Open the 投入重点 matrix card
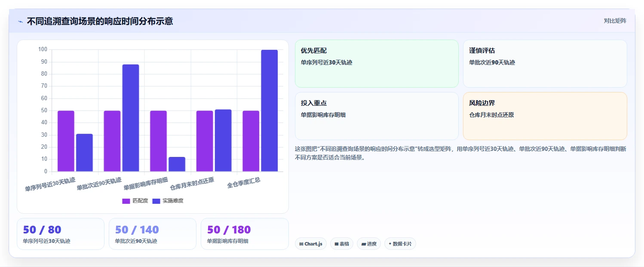644x267 pixels. pos(377,116)
